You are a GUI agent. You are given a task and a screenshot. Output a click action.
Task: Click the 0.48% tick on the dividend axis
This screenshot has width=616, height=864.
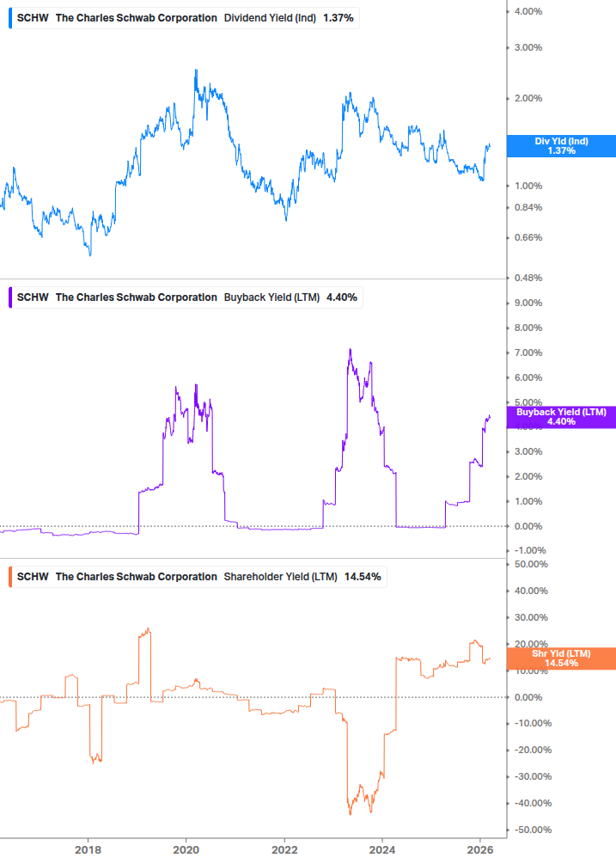[528, 279]
